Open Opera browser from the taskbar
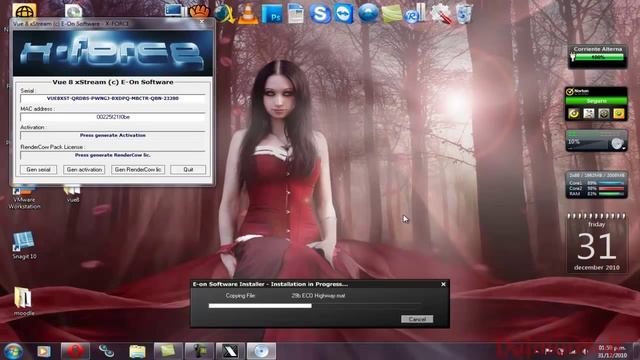This screenshot has width=640, height=360. 75,351
